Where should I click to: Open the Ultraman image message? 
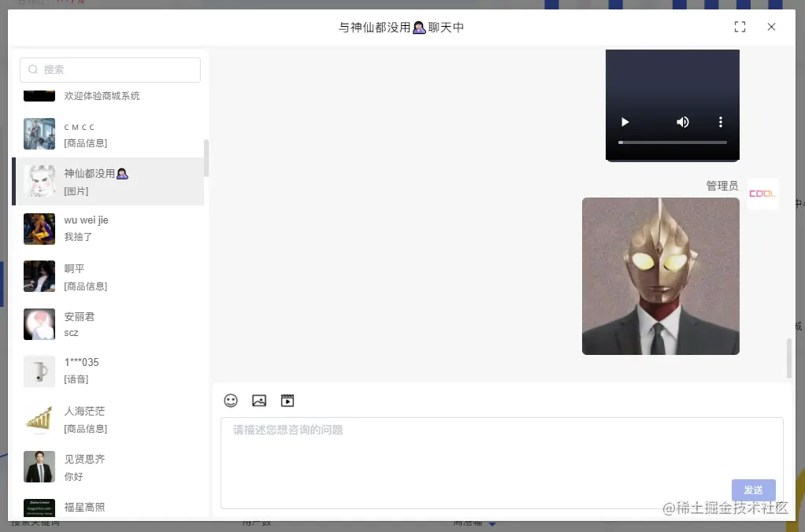661,276
